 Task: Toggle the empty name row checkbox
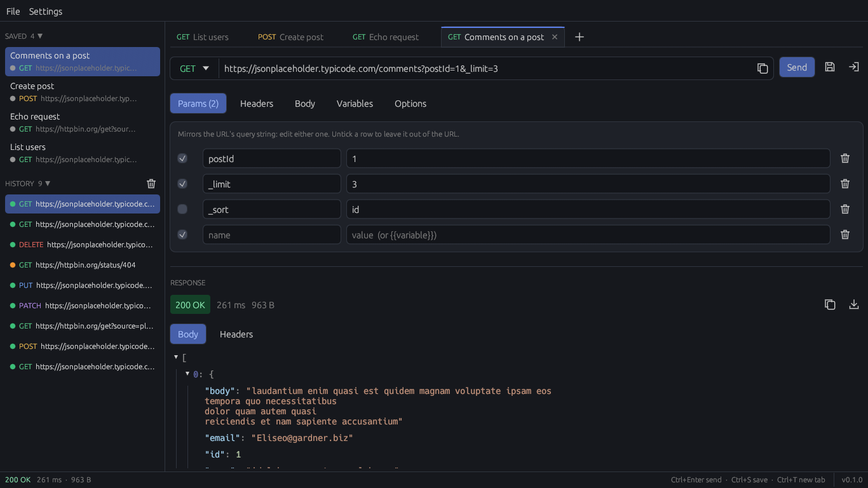[x=182, y=234]
